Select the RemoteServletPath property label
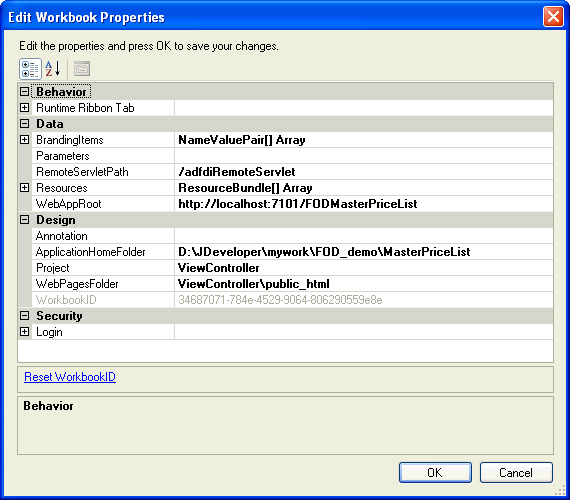This screenshot has width=570, height=500. pos(82,172)
